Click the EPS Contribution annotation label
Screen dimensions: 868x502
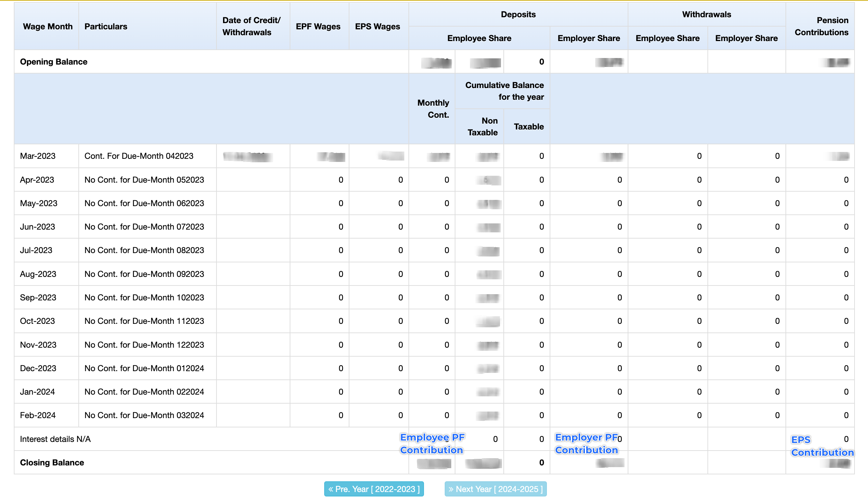pyautogui.click(x=822, y=446)
